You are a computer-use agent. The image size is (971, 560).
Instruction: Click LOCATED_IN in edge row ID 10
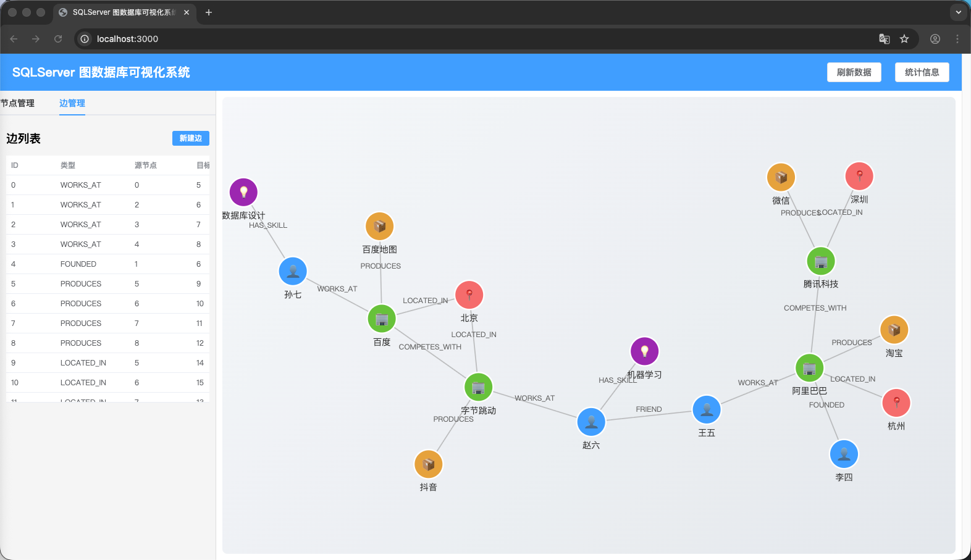click(83, 383)
